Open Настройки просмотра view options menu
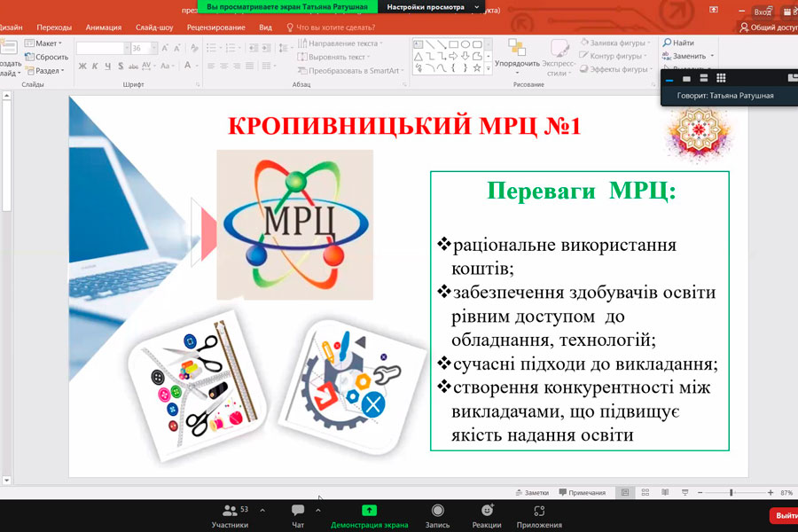Screen dimensions: 798x532 pos(433,7)
